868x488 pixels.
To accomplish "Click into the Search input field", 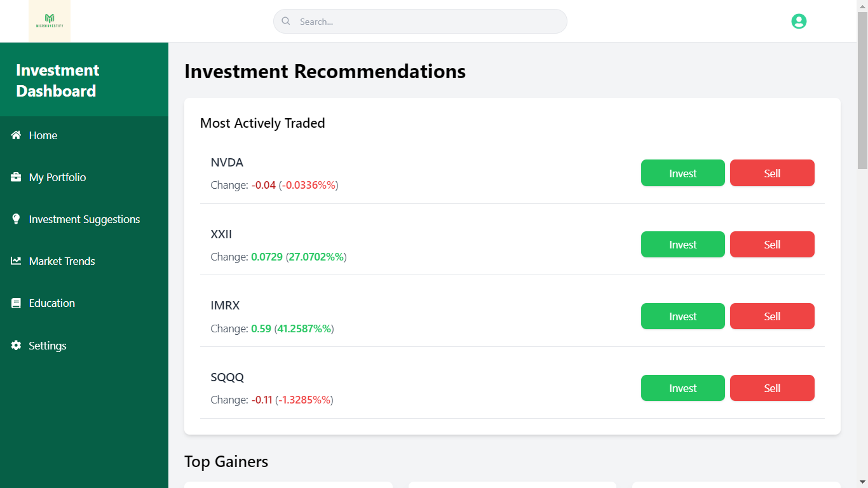I will (426, 22).
